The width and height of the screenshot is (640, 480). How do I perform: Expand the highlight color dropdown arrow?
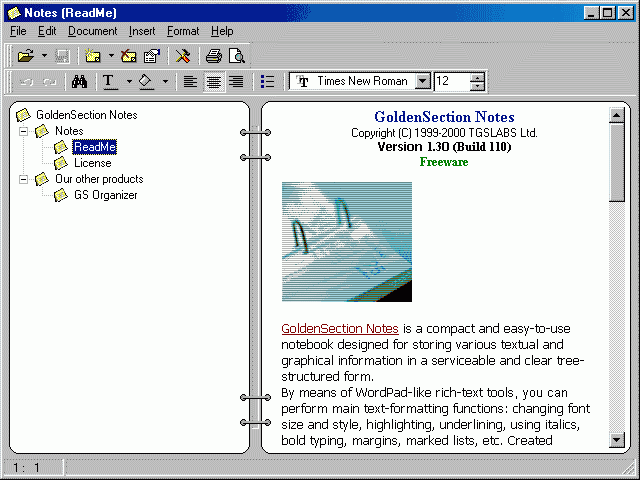(165, 82)
